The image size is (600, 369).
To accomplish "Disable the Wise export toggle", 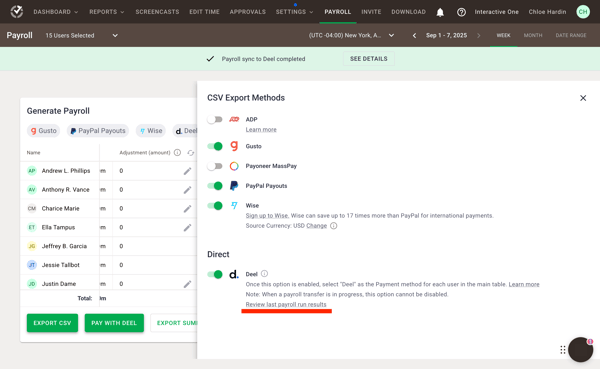I will coord(215,206).
